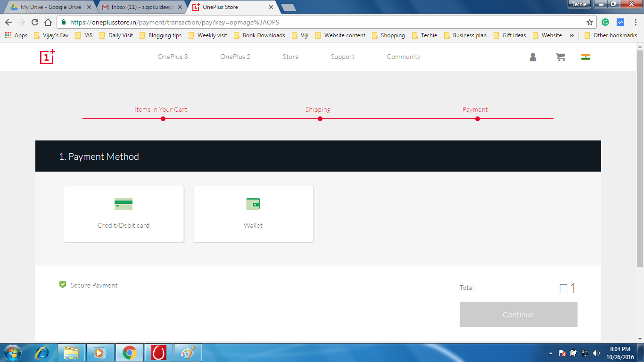Open the IAS bookmark folder
This screenshot has height=362, width=644.
click(x=84, y=35)
